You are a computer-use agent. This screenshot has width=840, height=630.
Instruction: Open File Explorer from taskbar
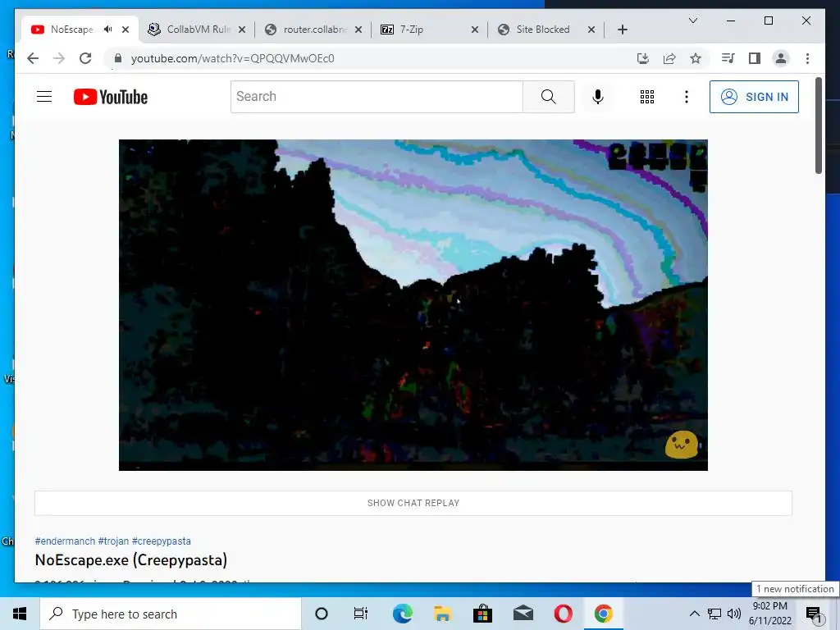(442, 614)
